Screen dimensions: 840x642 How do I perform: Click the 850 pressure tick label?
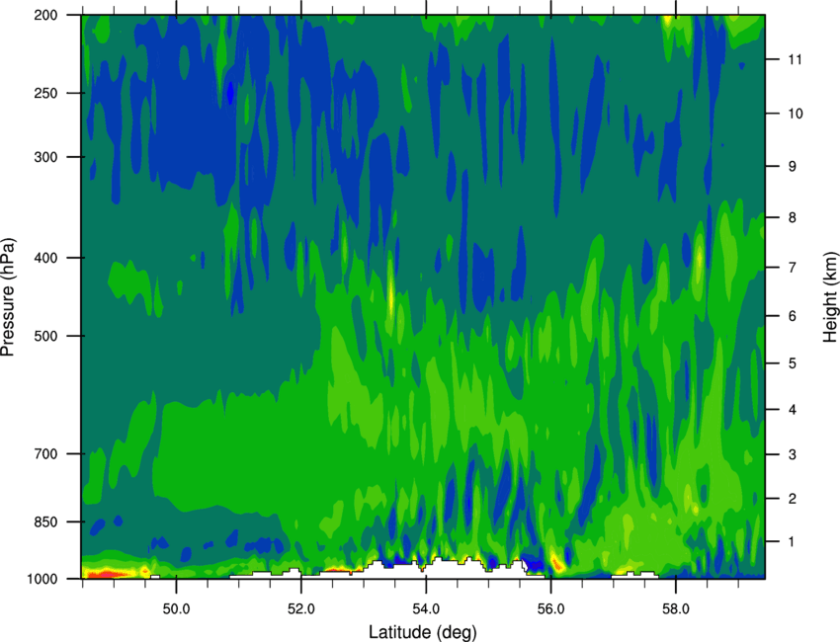[x=45, y=522]
